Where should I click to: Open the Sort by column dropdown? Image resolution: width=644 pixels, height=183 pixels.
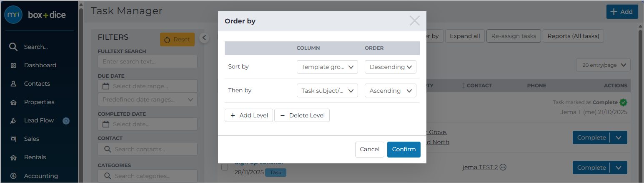327,67
